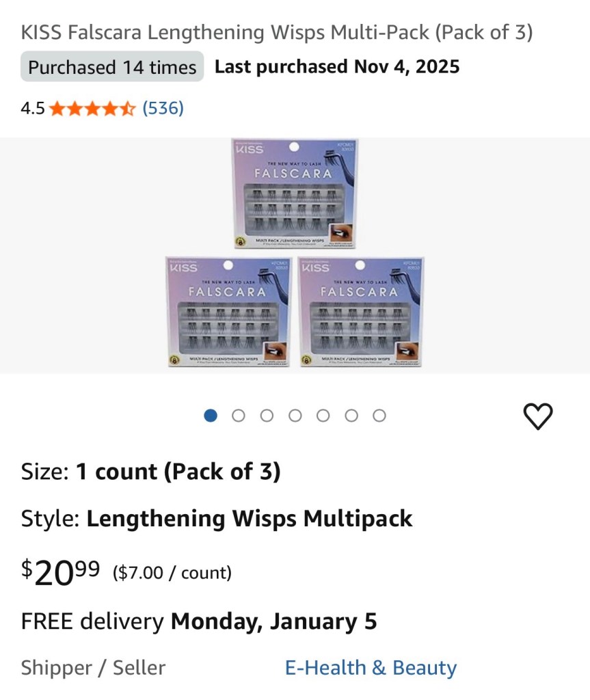The width and height of the screenshot is (590, 700).
Task: Tap the FREE delivery Monday, January 5 text
Action: click(x=199, y=621)
